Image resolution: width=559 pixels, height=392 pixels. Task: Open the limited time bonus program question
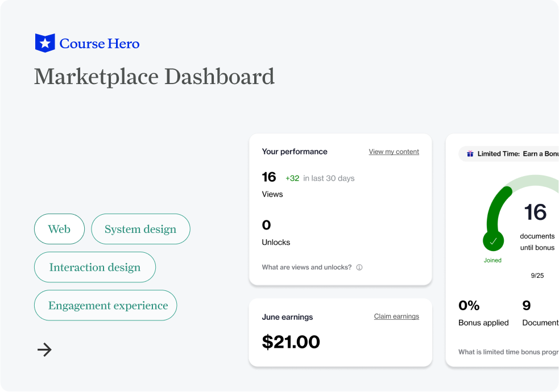(508, 352)
